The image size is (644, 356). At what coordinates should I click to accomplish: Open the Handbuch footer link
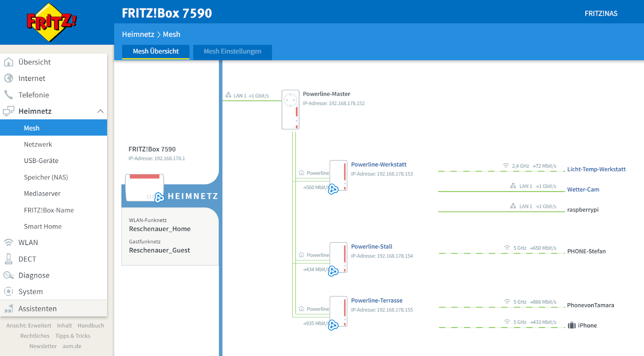point(91,325)
